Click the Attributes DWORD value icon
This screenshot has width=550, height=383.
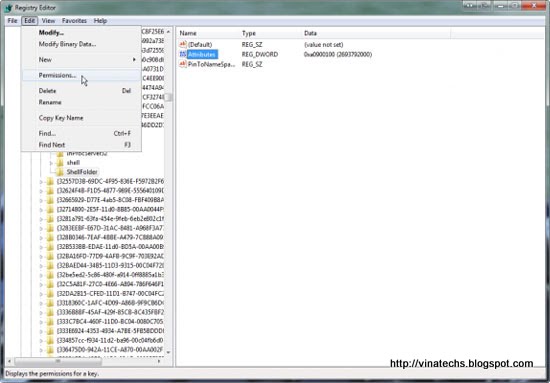click(x=183, y=54)
